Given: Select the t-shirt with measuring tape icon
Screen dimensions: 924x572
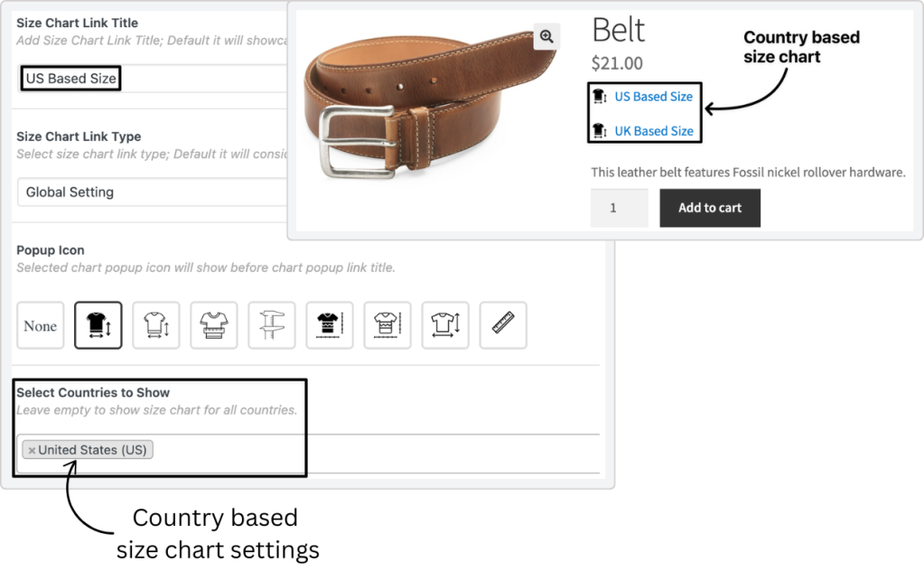Looking at the screenshot, I should (214, 326).
